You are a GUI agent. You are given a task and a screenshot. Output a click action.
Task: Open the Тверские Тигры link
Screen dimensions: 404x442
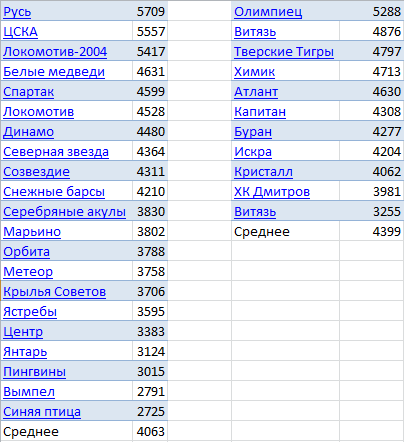click(284, 52)
